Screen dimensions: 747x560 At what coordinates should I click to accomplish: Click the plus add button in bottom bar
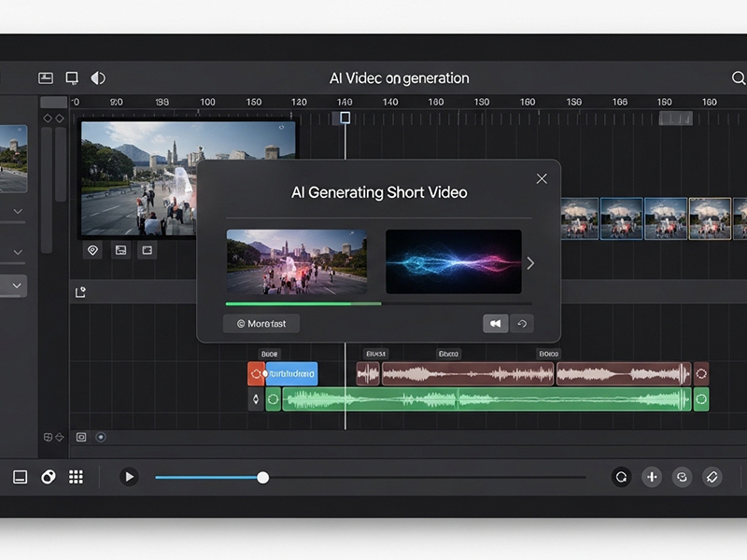coord(652,477)
